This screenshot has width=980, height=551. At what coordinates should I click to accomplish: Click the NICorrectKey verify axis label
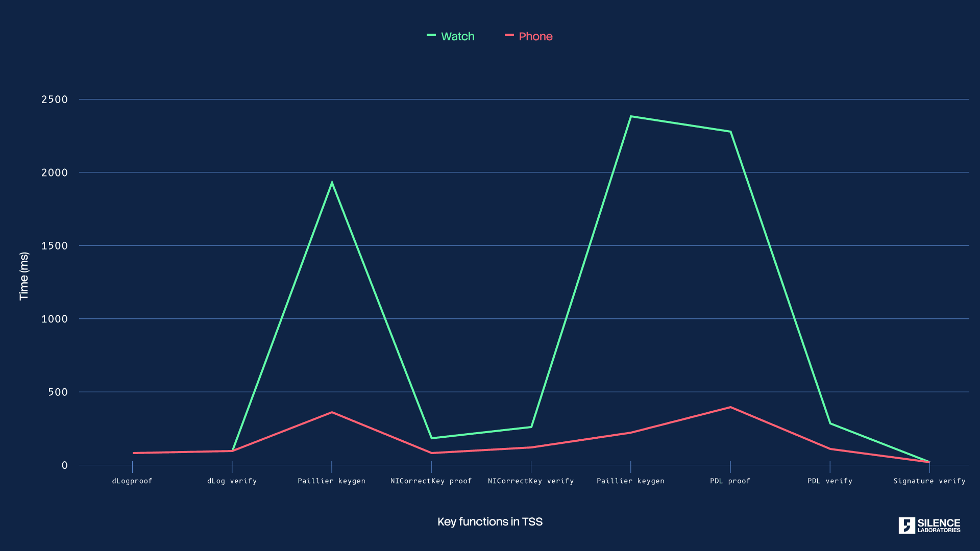pos(531,481)
